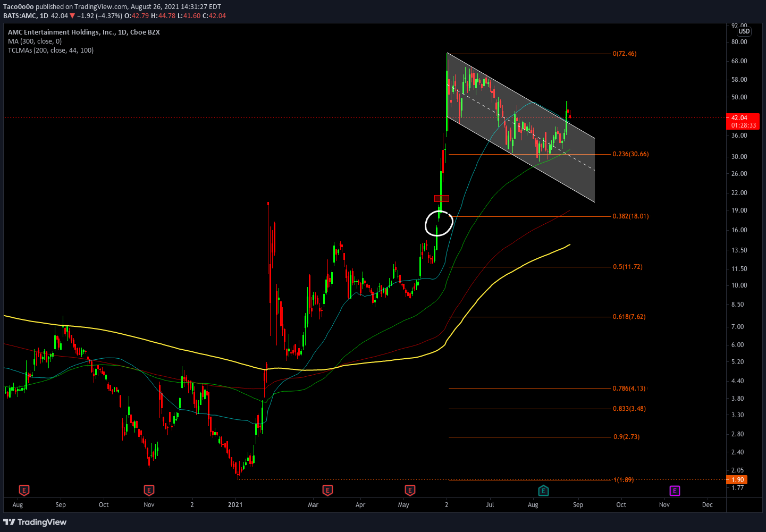This screenshot has height=532, width=766.
Task: Click the earnings marker near May 2021
Action: pyautogui.click(x=409, y=490)
